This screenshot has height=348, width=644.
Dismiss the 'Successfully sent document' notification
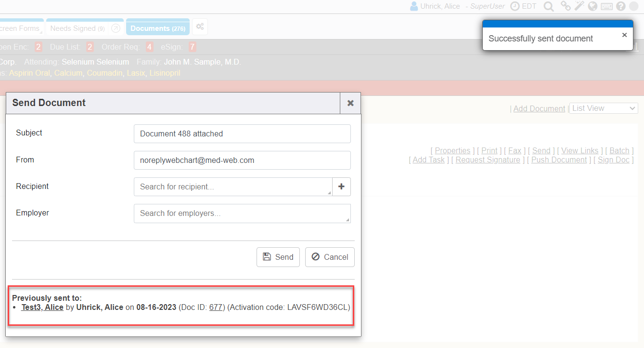[x=624, y=35]
